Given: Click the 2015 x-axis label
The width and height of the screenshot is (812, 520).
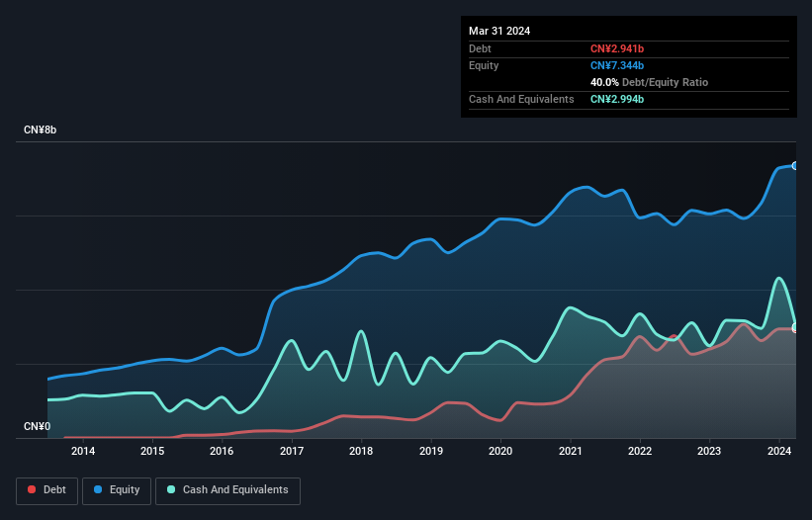Looking at the screenshot, I should tap(152, 451).
